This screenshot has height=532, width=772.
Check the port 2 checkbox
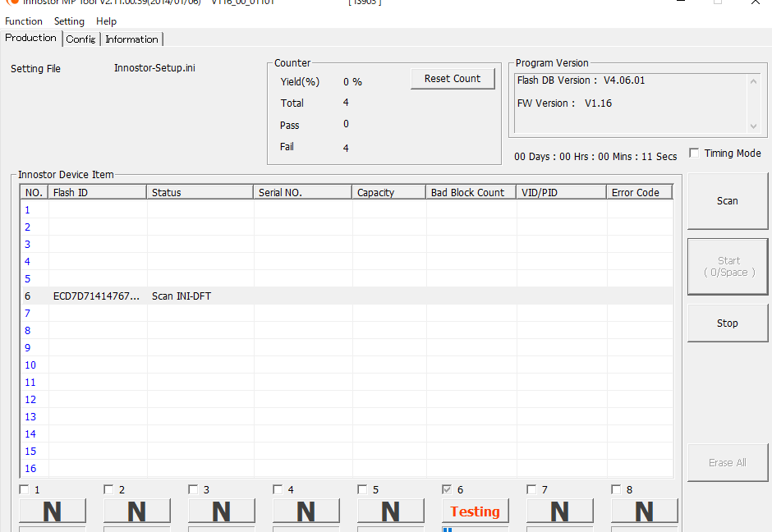pos(108,489)
